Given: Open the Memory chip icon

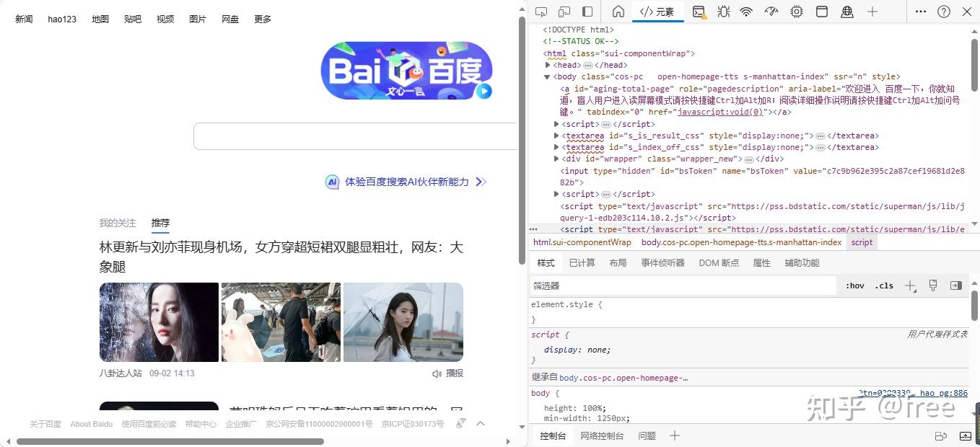Looking at the screenshot, I should click(x=797, y=12).
